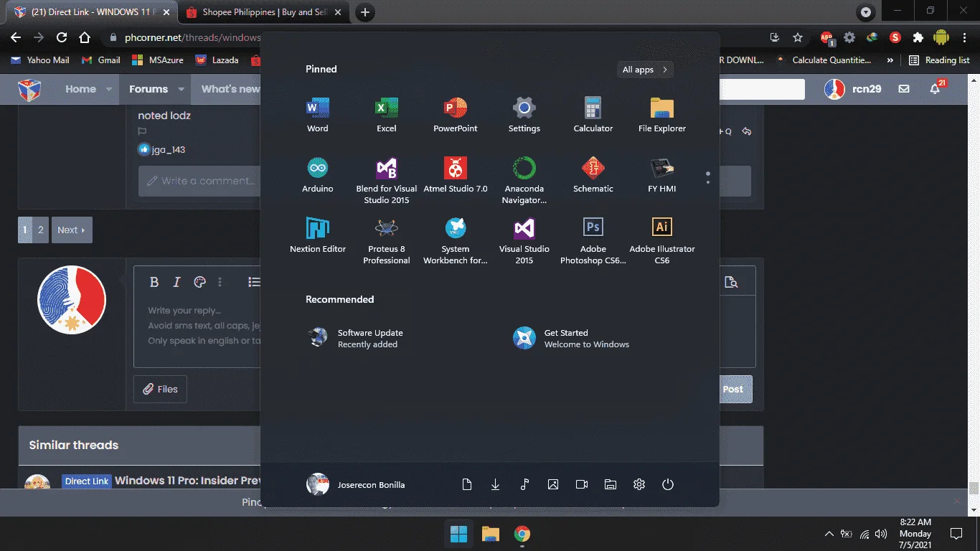Open more formatting options in editor
This screenshot has width=980, height=551.
click(220, 282)
